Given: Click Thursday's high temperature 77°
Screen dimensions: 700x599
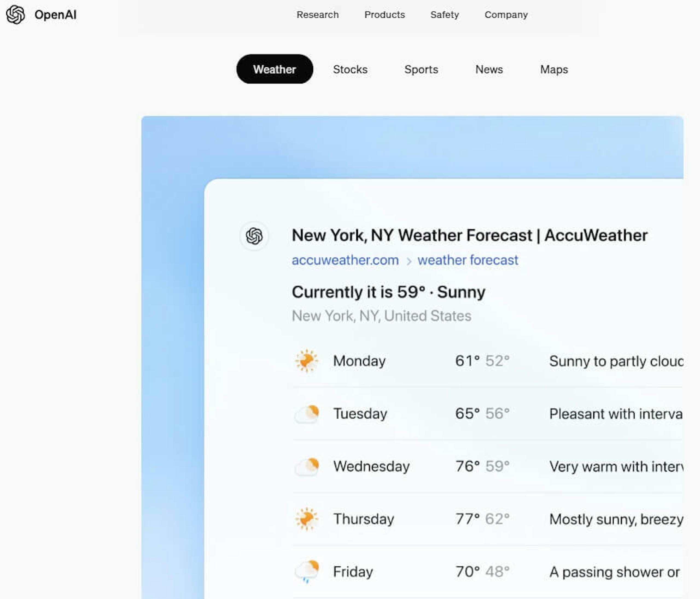Looking at the screenshot, I should pos(468,519).
